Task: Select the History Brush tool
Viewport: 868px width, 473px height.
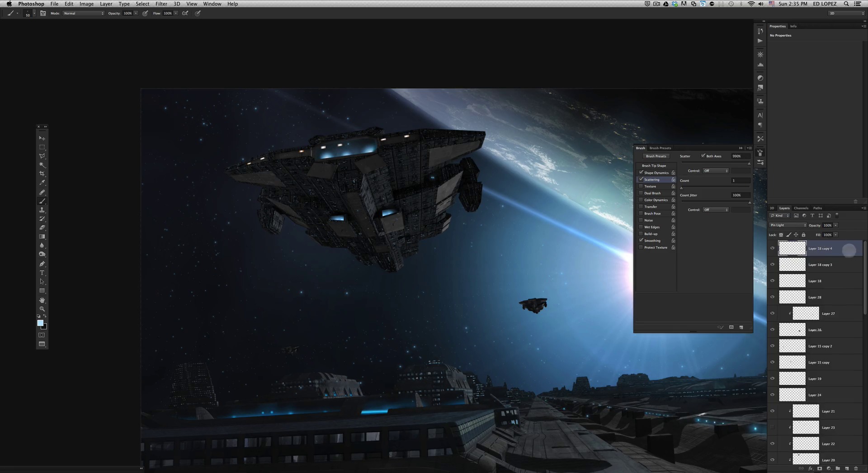Action: (42, 219)
